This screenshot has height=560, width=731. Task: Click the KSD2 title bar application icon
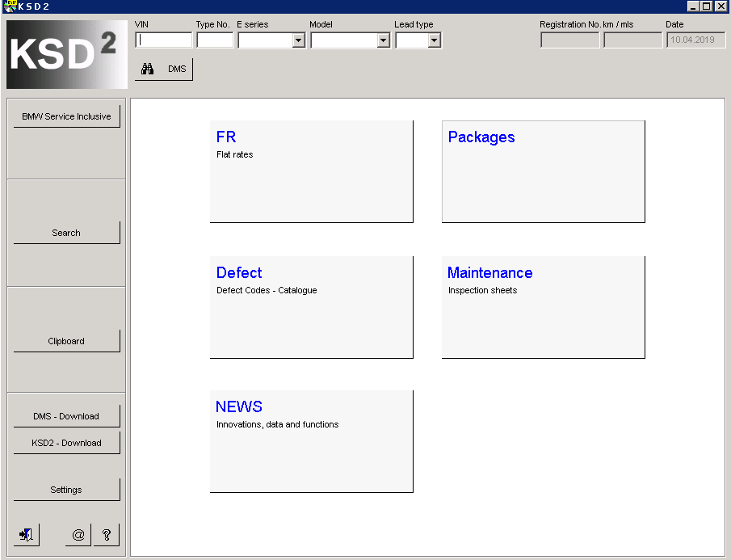(x=10, y=6)
